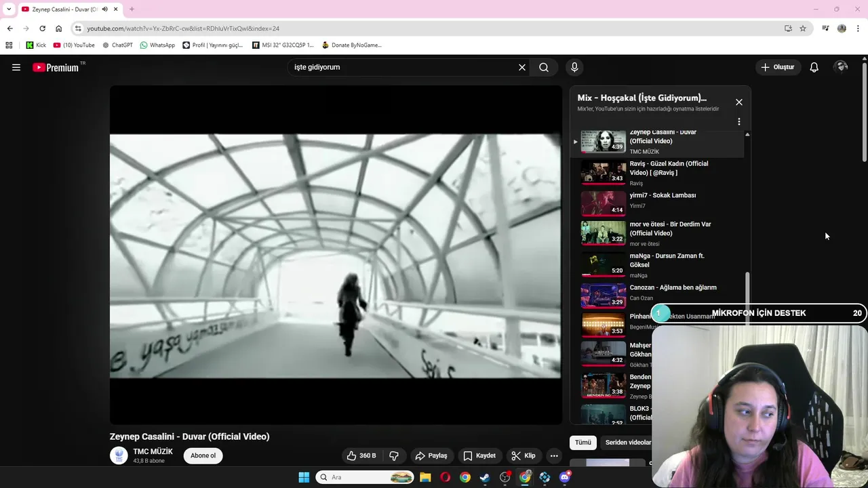Open the notifications bell
868x488 pixels.
point(814,67)
